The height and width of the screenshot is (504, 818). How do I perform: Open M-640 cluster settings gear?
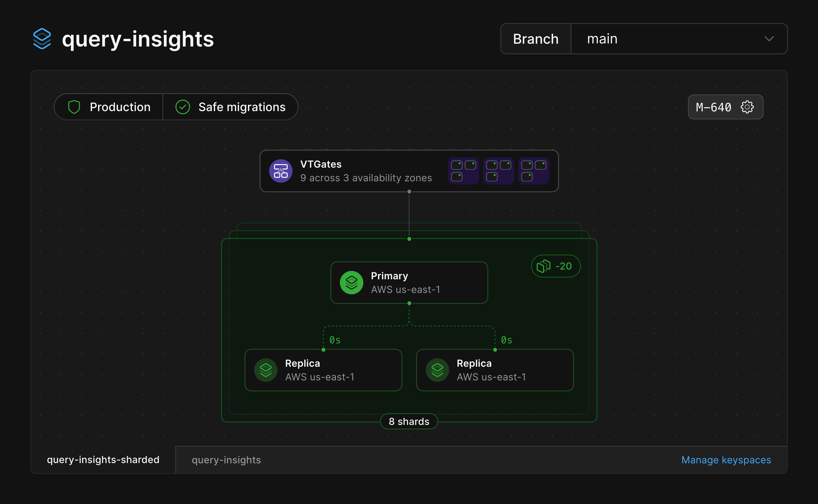pyautogui.click(x=747, y=107)
